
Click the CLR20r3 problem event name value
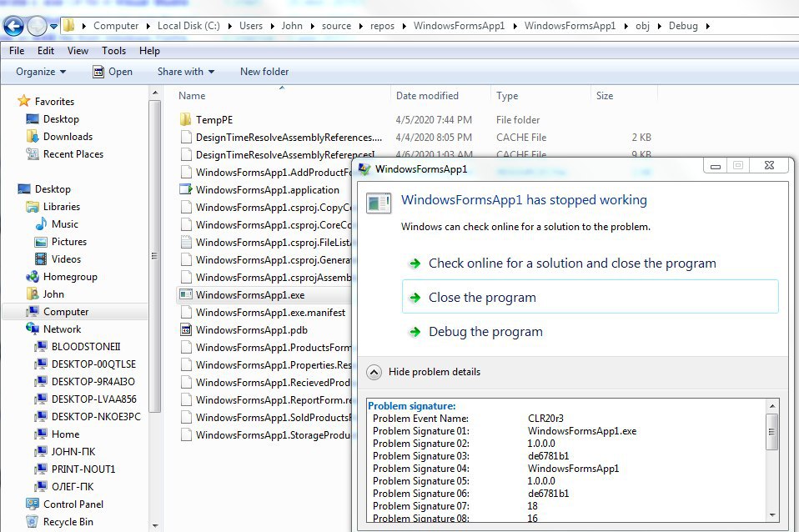pyautogui.click(x=545, y=418)
